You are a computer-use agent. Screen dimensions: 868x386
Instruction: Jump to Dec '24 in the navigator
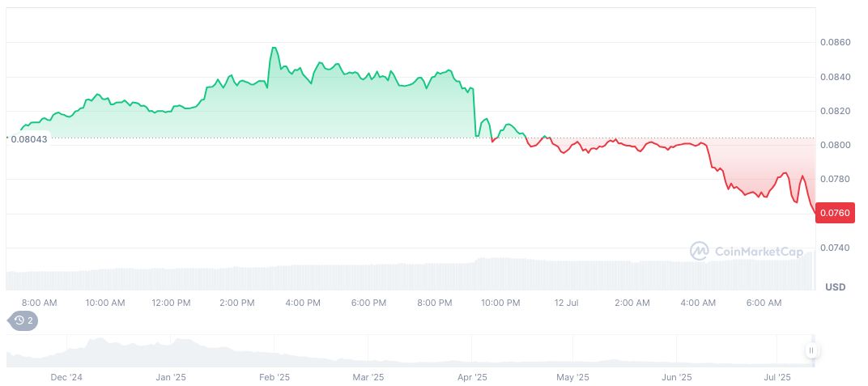click(x=66, y=377)
